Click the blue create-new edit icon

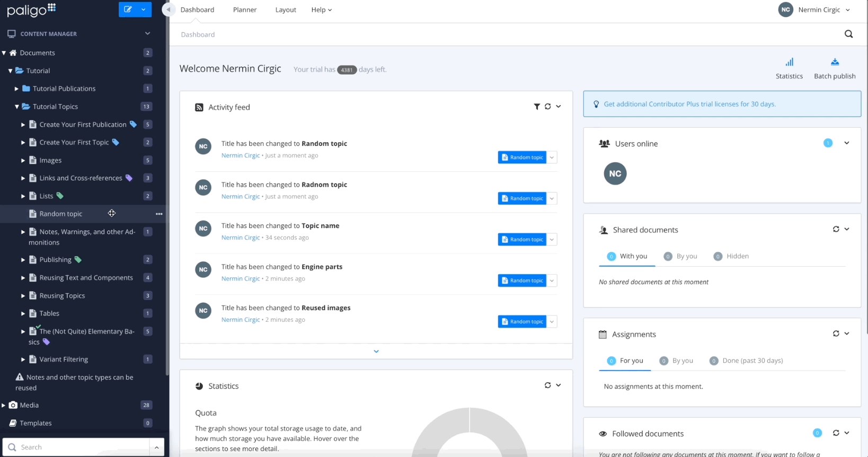point(128,10)
